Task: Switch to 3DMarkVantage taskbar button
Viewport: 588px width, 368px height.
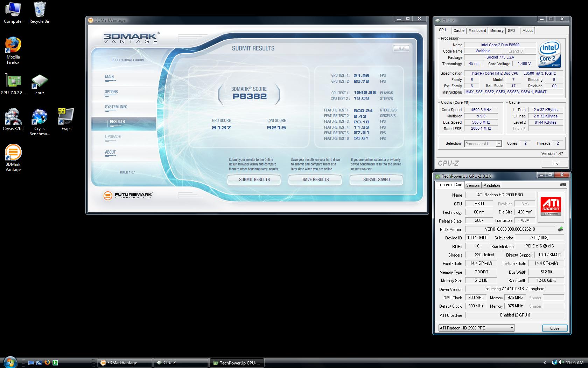Action: [125, 363]
